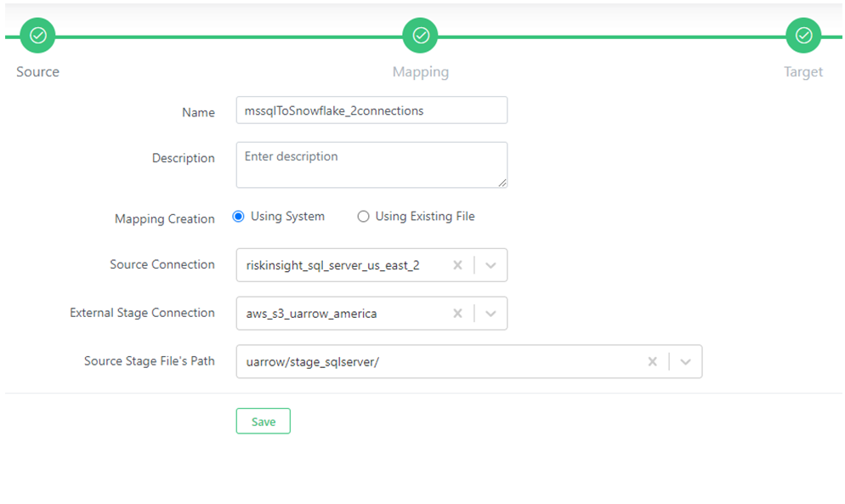The height and width of the screenshot is (504, 845).
Task: Click the Source step checkmark icon
Action: [x=37, y=36]
